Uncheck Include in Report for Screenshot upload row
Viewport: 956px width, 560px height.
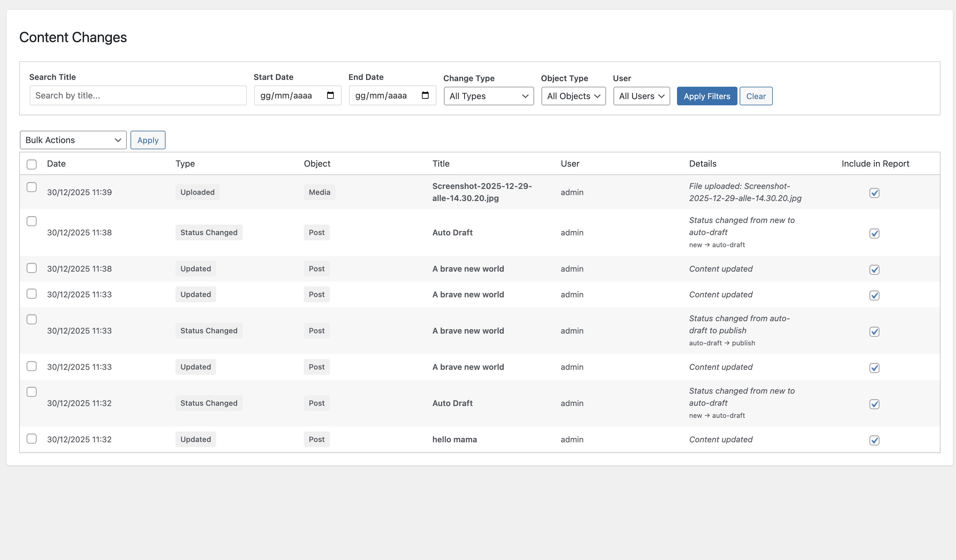pos(874,193)
